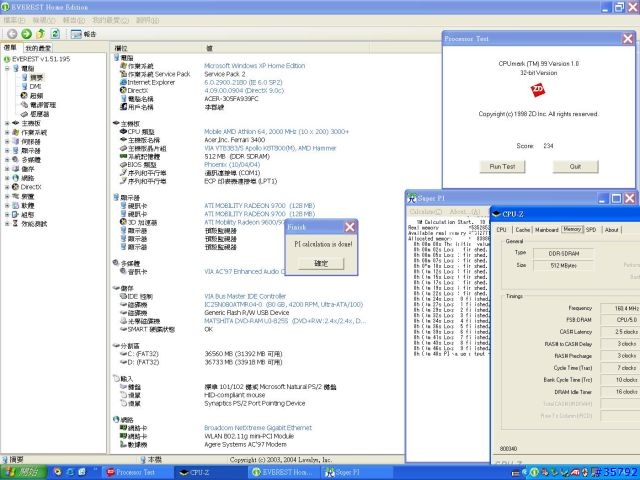The height and width of the screenshot is (480, 640).
Task: Click the SMART status row icon
Action: (x=123, y=329)
